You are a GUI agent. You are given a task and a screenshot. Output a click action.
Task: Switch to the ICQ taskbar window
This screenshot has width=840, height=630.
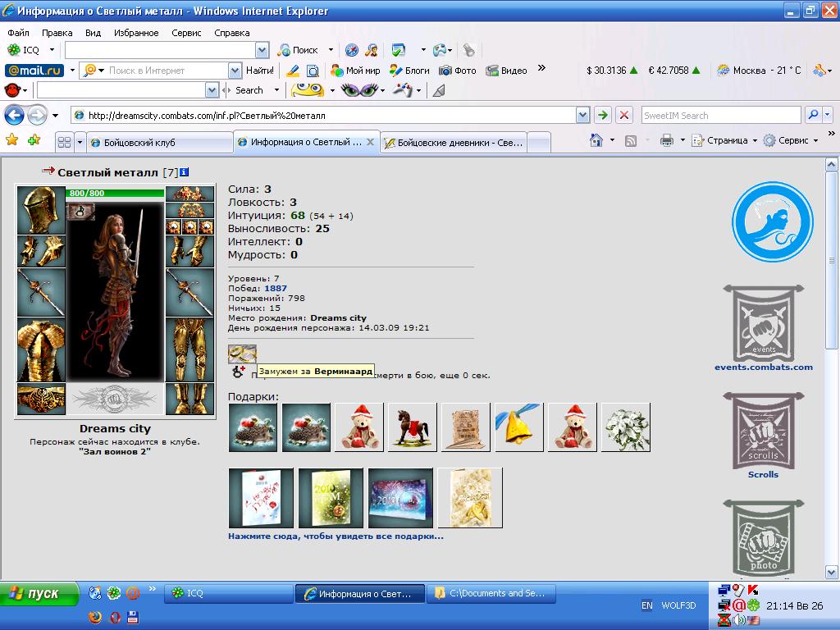229,594
